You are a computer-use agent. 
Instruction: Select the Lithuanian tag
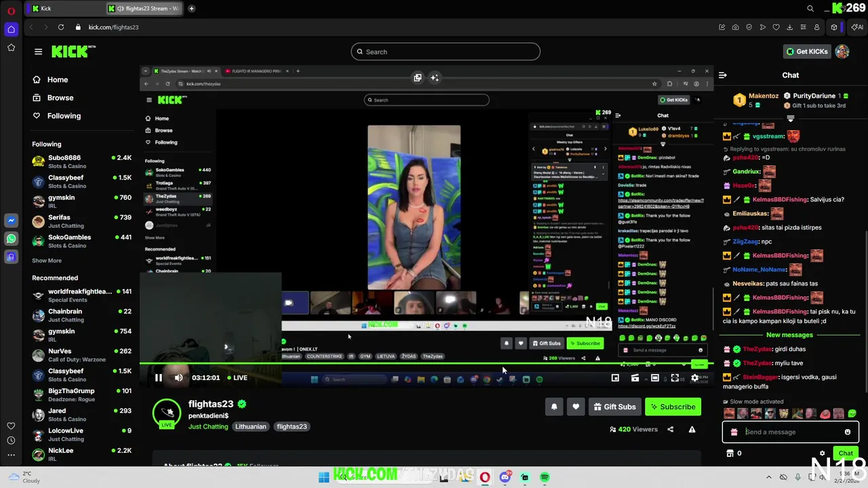(x=250, y=426)
